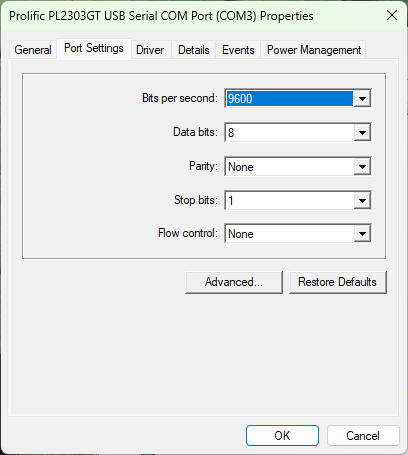Viewport: 408px width, 455px height.
Task: Open the Data bits dropdown arrow
Action: (362, 133)
